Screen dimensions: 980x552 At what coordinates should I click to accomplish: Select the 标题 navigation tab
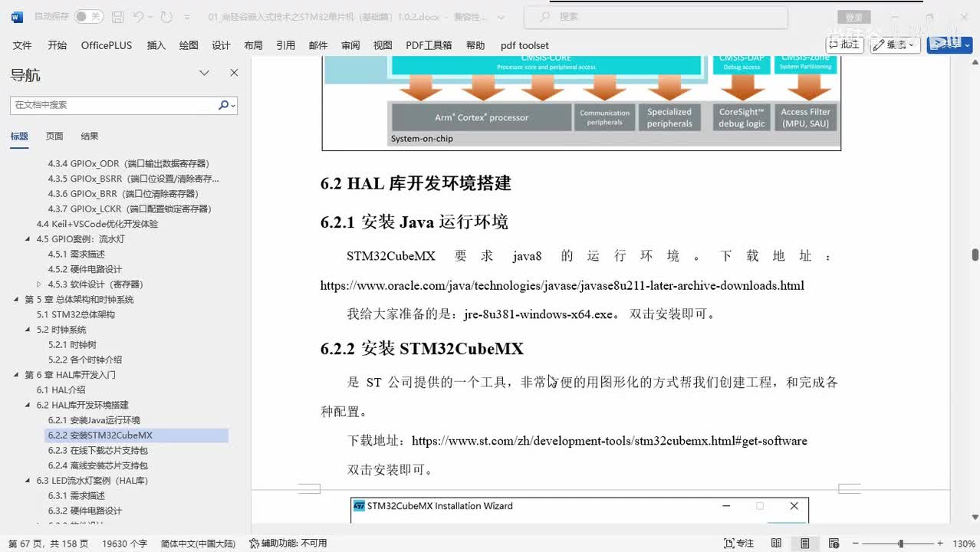coord(19,136)
